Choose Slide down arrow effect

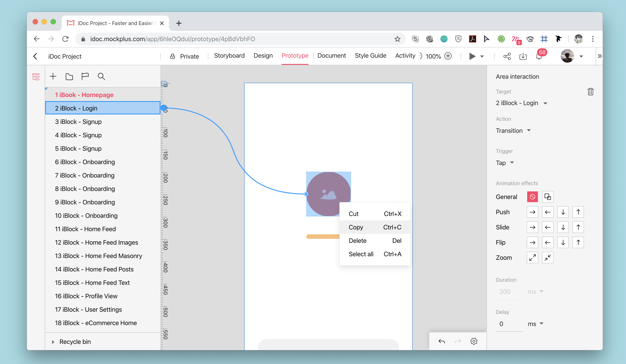(x=563, y=227)
